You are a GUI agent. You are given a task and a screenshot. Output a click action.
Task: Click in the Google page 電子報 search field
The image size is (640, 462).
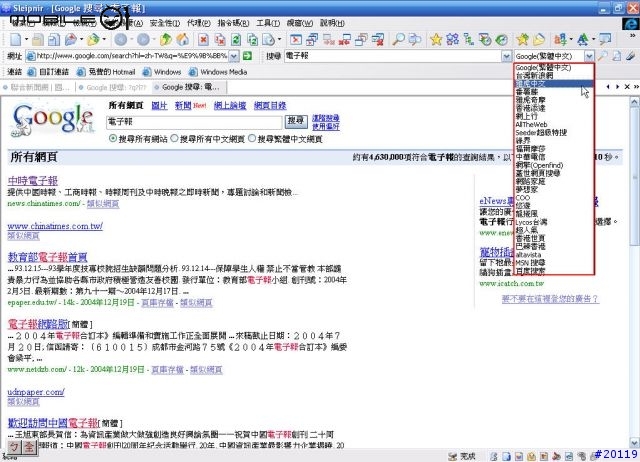(x=194, y=122)
